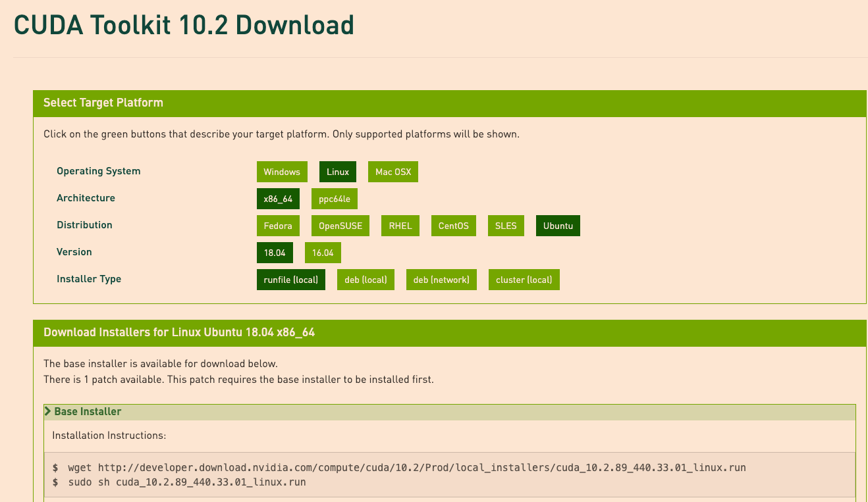Click the Distribution row label

(x=84, y=225)
